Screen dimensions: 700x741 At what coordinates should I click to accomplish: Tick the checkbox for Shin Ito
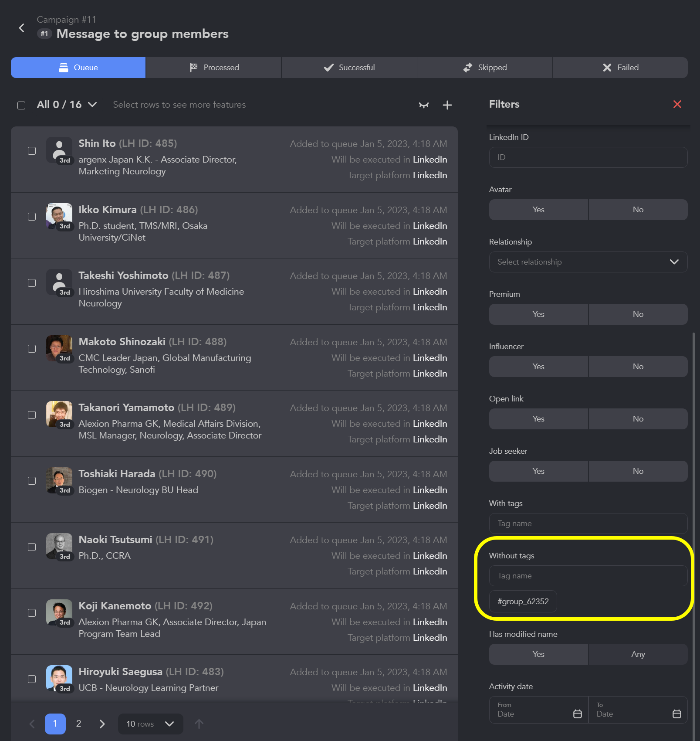click(x=32, y=151)
